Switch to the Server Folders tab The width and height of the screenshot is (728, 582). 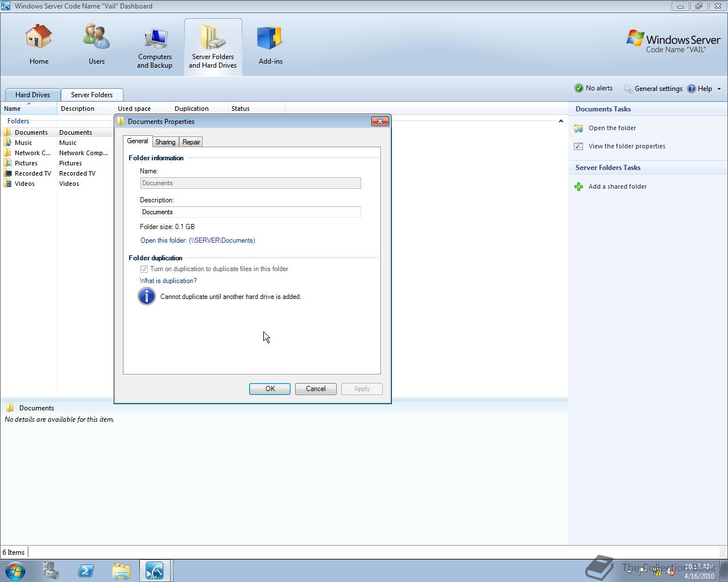92,95
